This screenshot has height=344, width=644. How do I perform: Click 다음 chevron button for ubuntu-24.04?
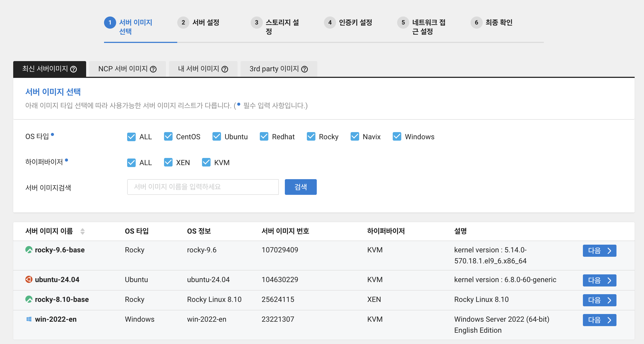click(x=599, y=280)
